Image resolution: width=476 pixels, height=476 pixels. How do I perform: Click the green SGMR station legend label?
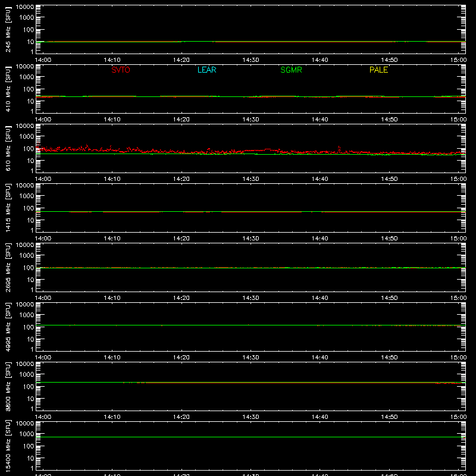pos(291,70)
